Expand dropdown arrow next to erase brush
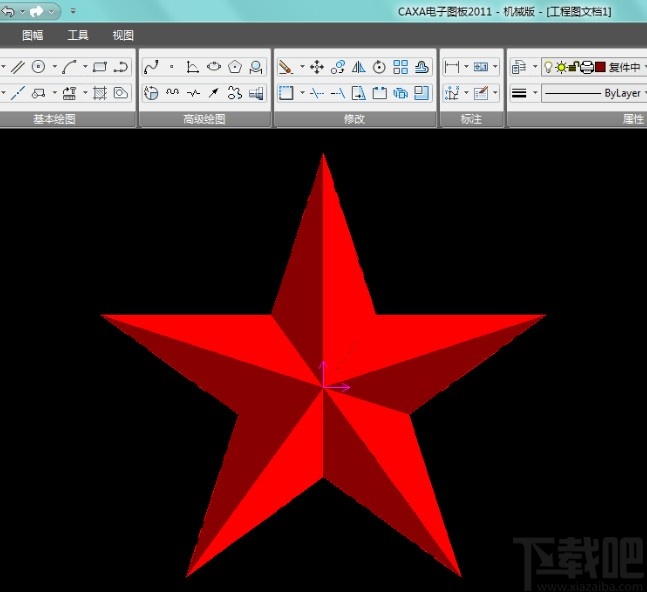Viewport: 647px width, 592px height. click(x=302, y=67)
